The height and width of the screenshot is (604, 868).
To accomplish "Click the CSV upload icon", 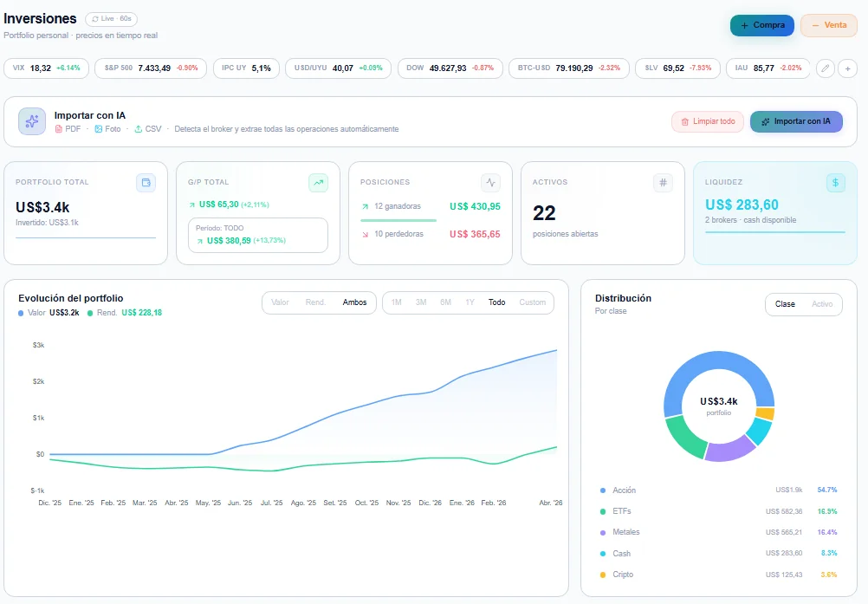I will tap(139, 129).
